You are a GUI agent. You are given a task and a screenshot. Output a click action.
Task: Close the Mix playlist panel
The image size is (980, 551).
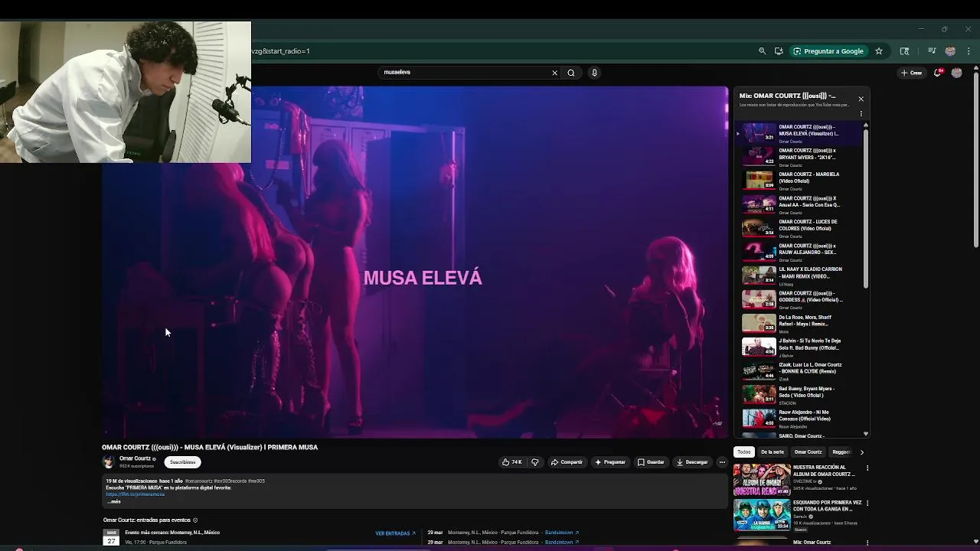click(861, 99)
